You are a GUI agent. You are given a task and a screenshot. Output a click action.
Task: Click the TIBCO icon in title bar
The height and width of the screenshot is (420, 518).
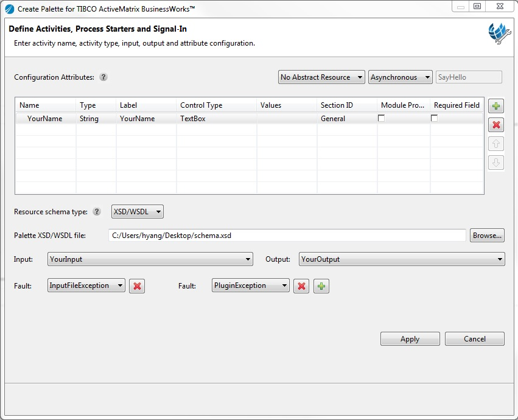coord(10,9)
